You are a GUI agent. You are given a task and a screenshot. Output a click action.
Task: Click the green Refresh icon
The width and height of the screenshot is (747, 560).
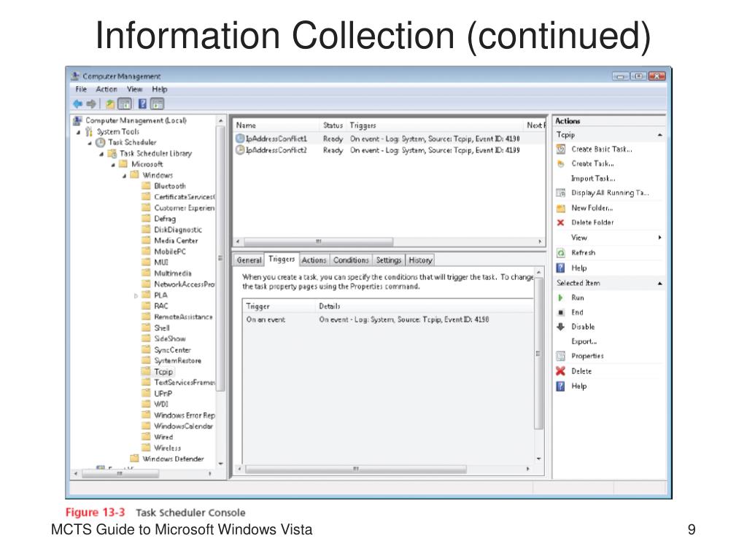pos(561,253)
